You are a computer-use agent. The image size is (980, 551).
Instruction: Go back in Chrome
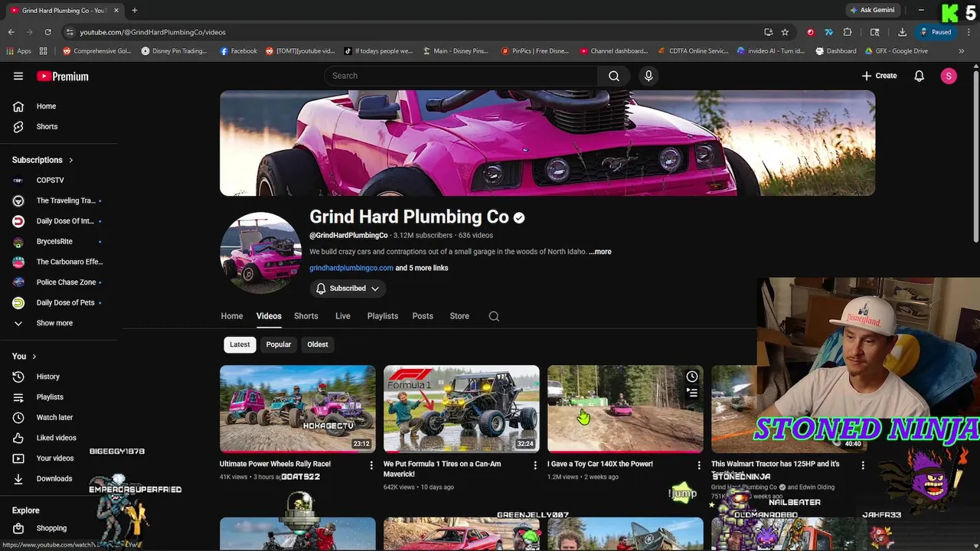click(x=11, y=32)
